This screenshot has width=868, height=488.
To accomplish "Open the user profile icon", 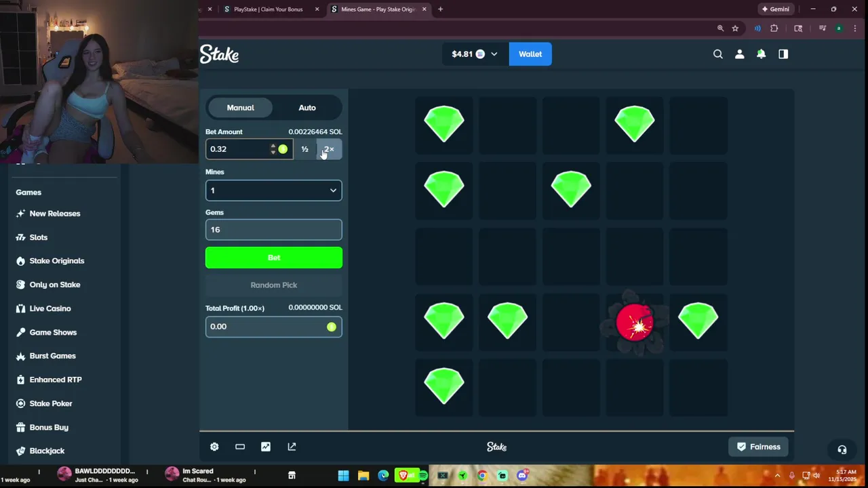I will [x=739, y=54].
